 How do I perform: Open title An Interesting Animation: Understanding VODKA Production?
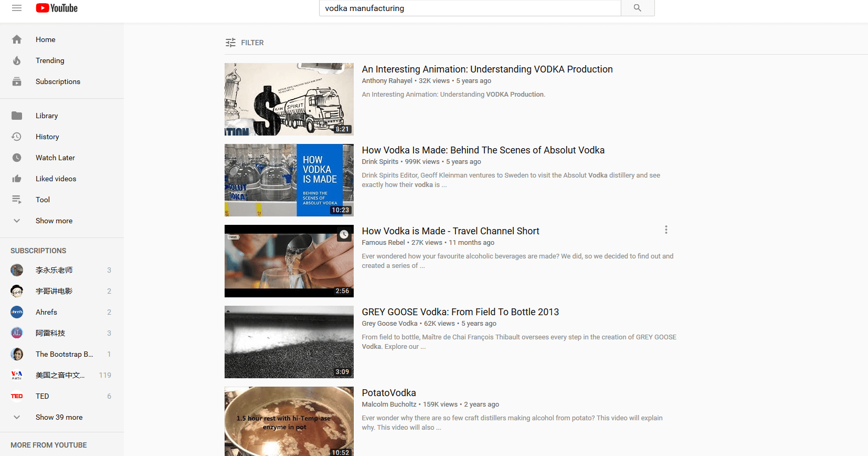click(x=487, y=69)
